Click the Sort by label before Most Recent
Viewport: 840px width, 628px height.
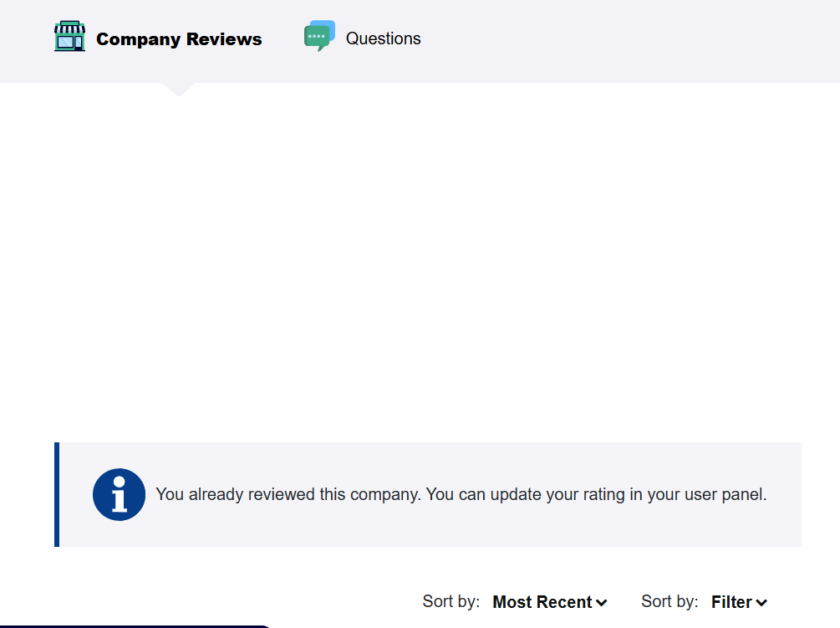pos(451,601)
